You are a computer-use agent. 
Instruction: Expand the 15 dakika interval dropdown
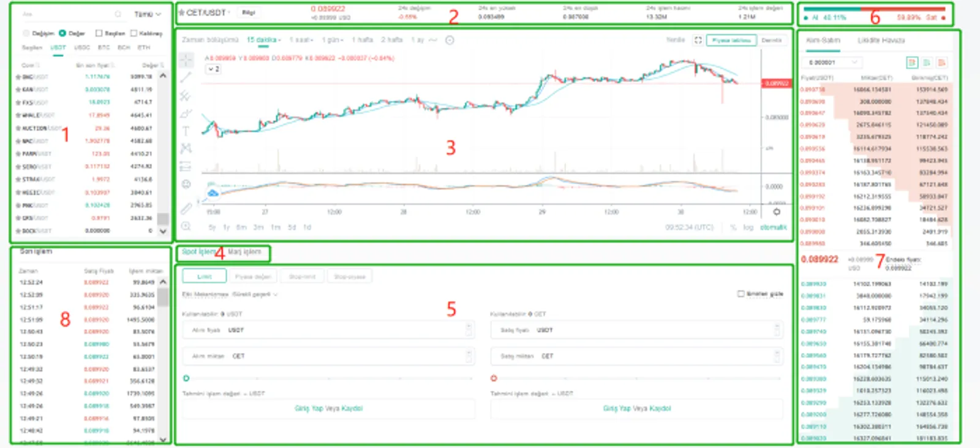click(263, 40)
